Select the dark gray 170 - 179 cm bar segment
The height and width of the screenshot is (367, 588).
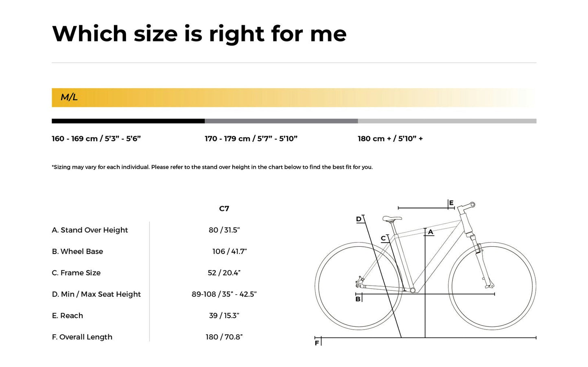point(281,121)
